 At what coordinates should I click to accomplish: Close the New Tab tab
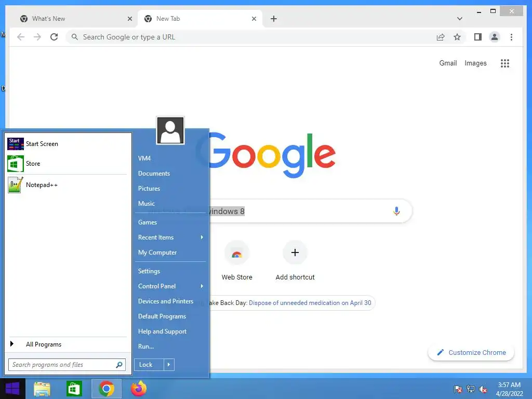pyautogui.click(x=254, y=19)
